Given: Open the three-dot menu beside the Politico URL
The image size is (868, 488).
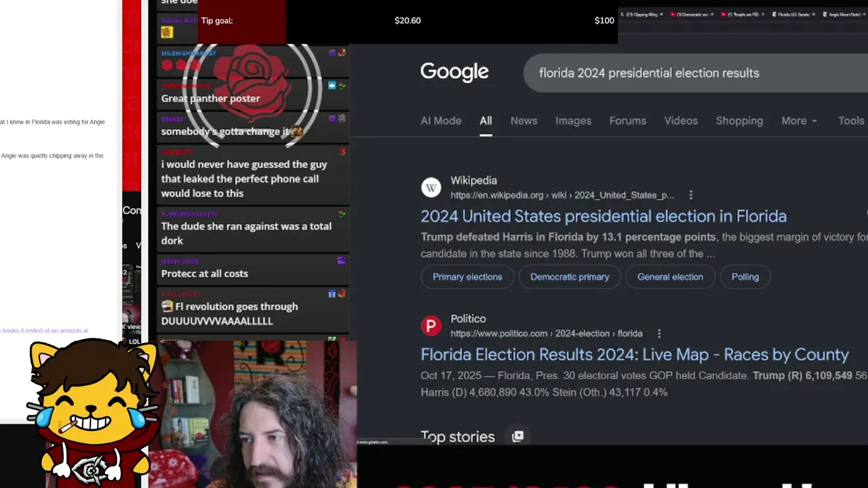Looking at the screenshot, I should tap(658, 333).
